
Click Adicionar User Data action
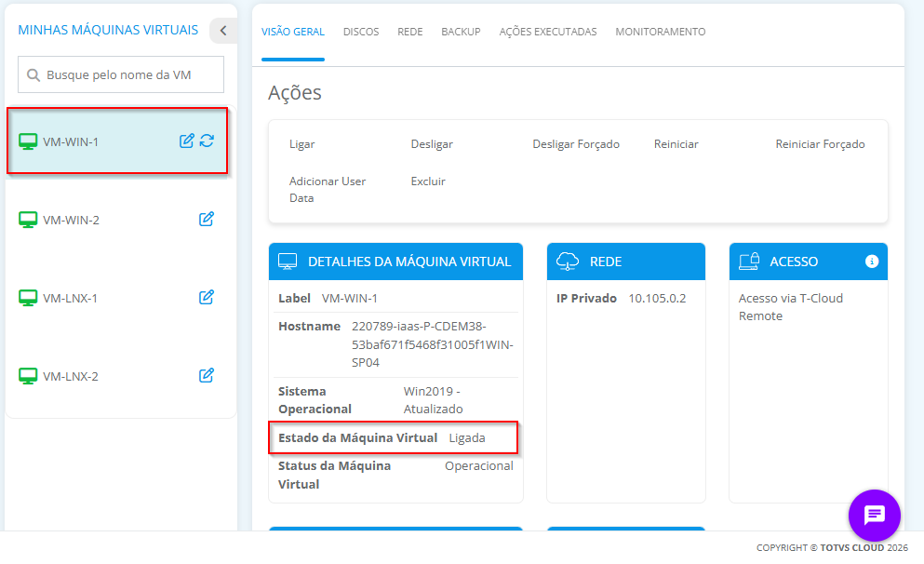pos(328,190)
